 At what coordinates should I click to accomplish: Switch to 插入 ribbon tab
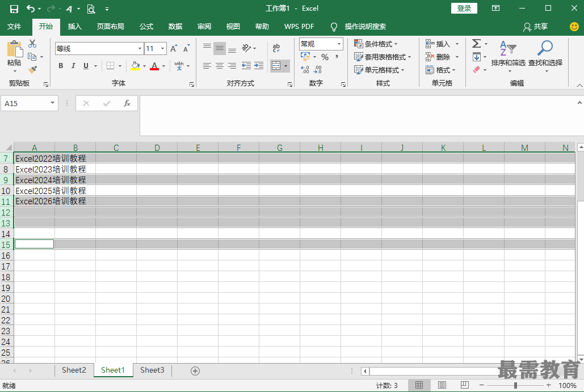pyautogui.click(x=74, y=27)
